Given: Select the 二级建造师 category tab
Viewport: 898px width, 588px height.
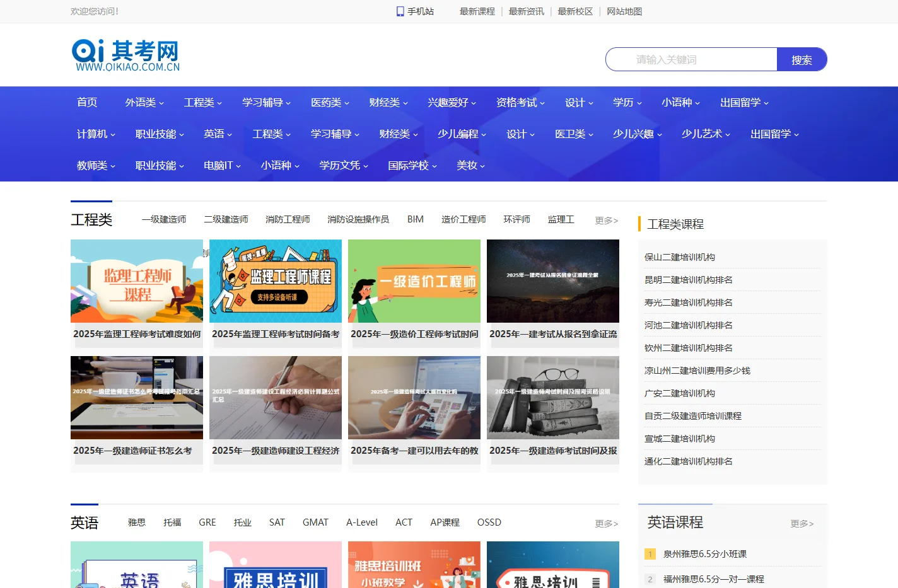Looking at the screenshot, I should [226, 219].
